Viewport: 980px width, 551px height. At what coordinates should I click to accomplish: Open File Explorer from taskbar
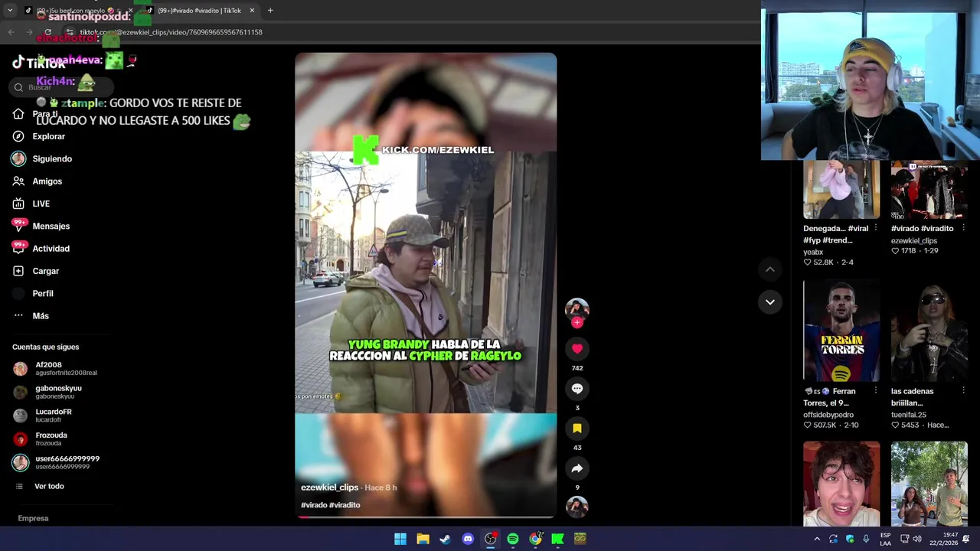click(x=423, y=539)
